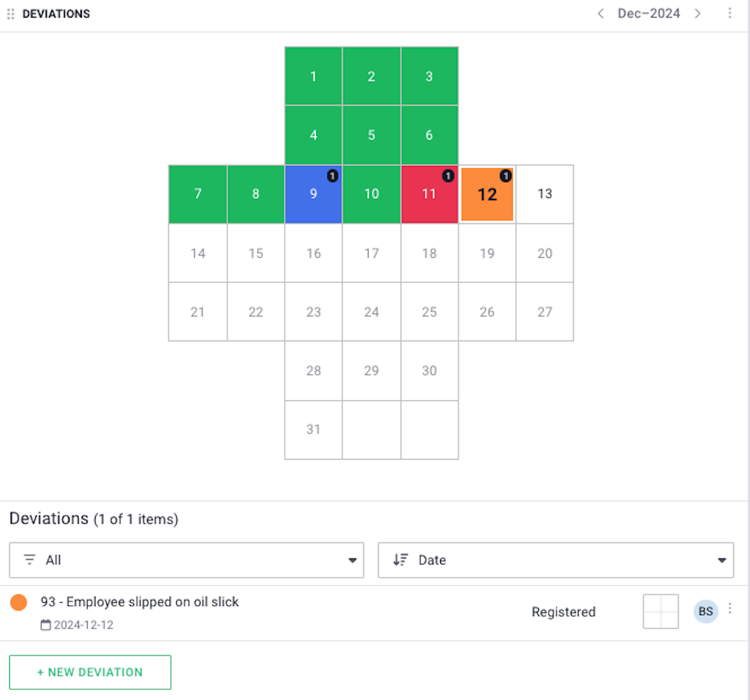Click the + NEW DEVIATION button

pyautogui.click(x=90, y=672)
